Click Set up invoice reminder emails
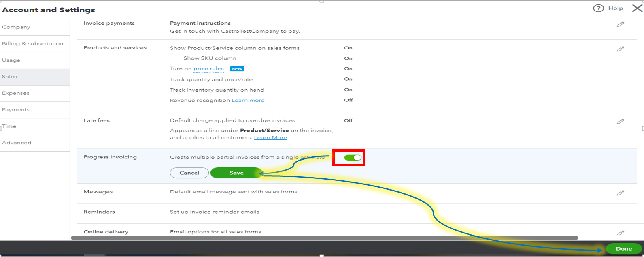The width and height of the screenshot is (644, 257). point(215,212)
